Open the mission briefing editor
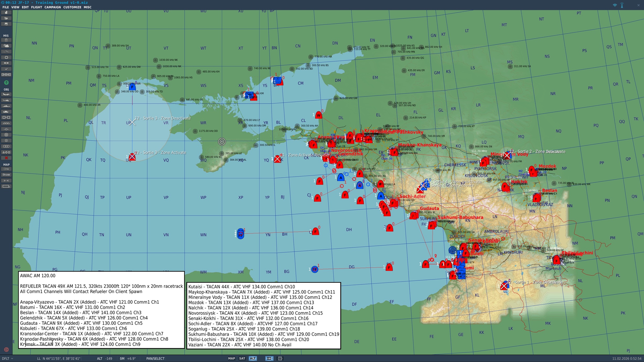The image size is (644, 362). coord(6,40)
